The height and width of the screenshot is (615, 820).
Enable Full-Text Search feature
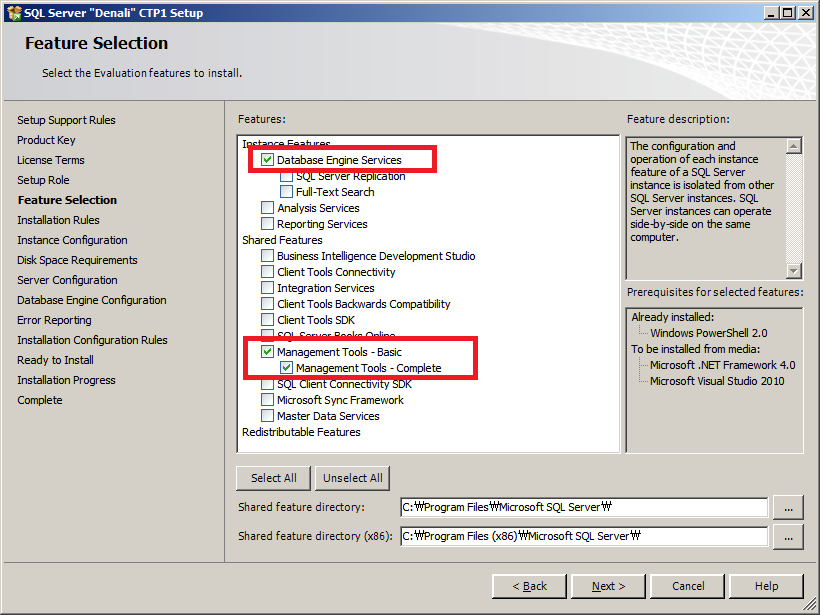pyautogui.click(x=286, y=192)
